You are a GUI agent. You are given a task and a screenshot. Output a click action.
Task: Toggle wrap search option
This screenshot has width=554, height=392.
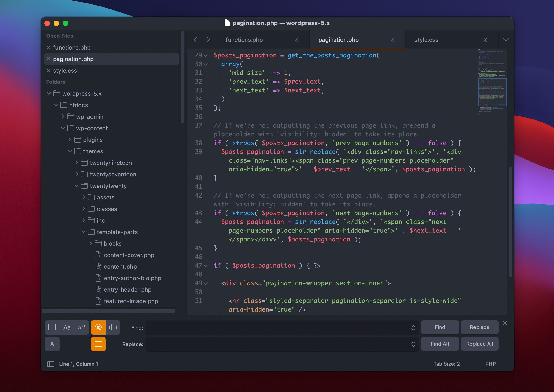click(x=98, y=327)
